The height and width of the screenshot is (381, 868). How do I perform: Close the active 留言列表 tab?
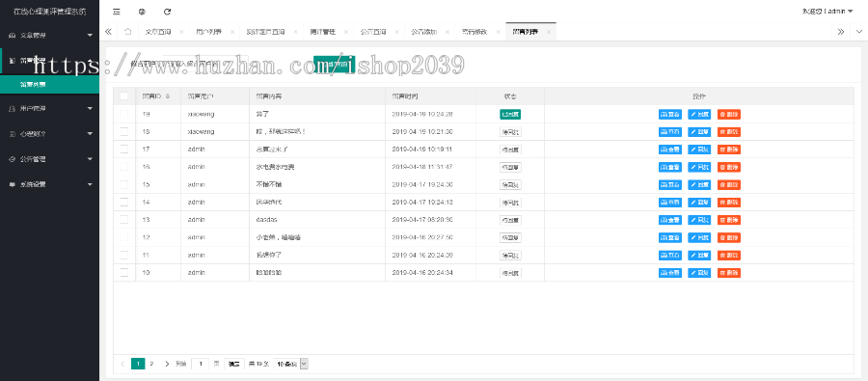point(549,32)
